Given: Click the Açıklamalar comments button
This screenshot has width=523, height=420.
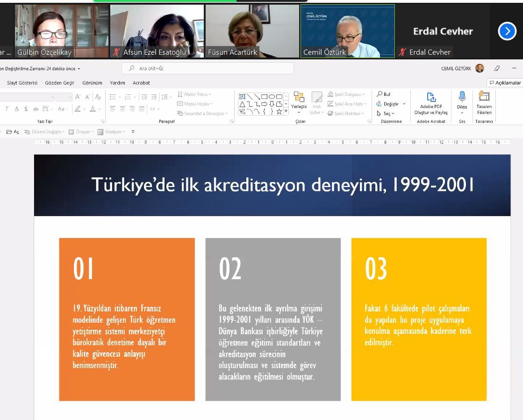Looking at the screenshot, I should (x=505, y=83).
